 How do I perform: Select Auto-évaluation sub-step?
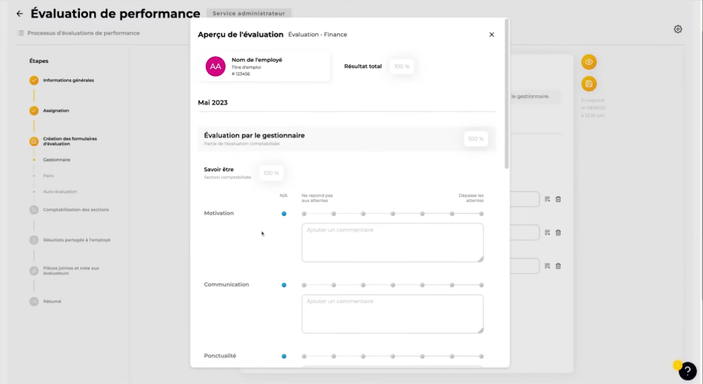(60, 192)
